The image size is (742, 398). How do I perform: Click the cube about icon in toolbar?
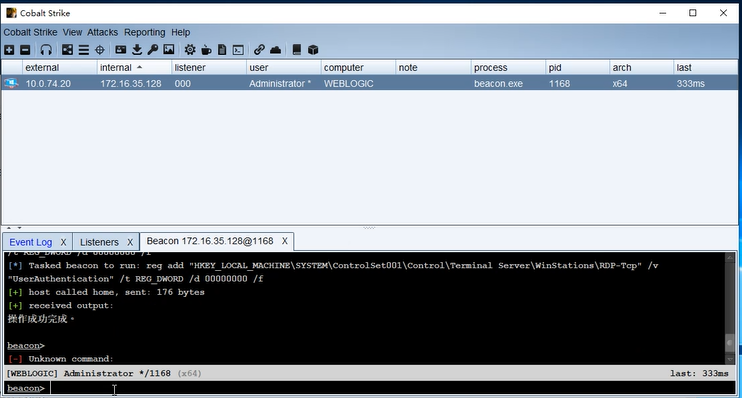[313, 50]
